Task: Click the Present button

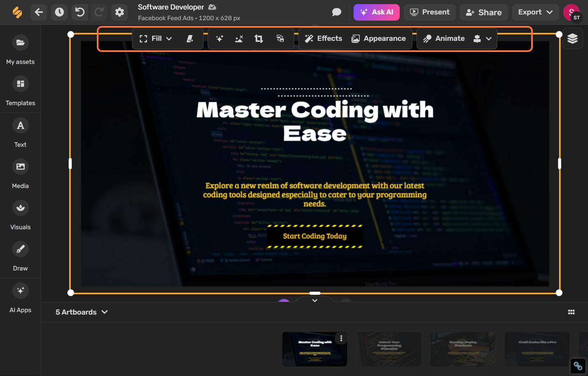Action: click(x=429, y=12)
